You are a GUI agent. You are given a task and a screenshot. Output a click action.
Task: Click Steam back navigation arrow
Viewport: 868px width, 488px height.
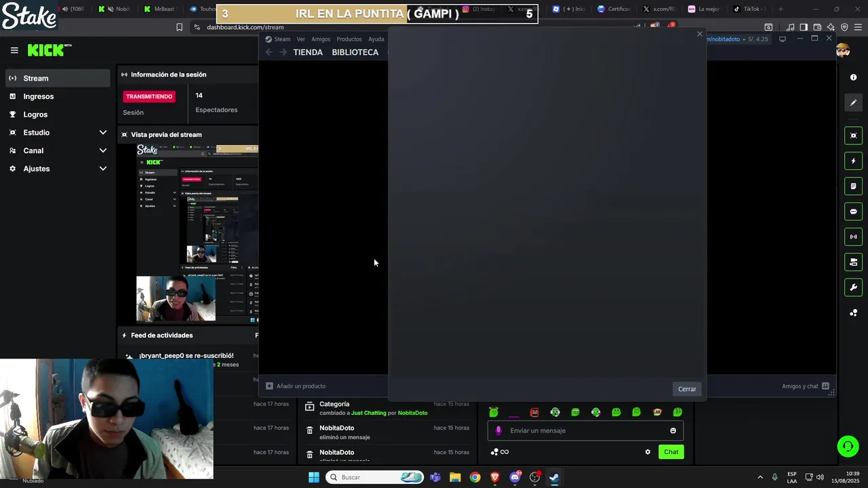coord(269,52)
